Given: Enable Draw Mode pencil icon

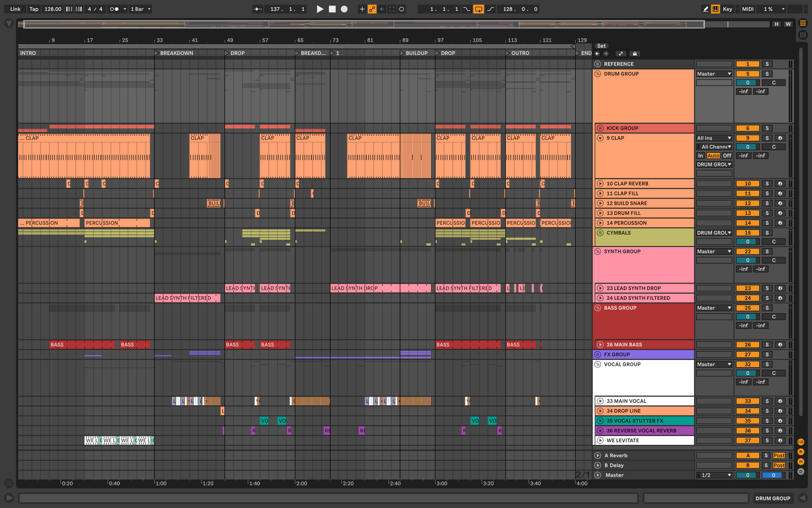Looking at the screenshot, I should click(706, 9).
